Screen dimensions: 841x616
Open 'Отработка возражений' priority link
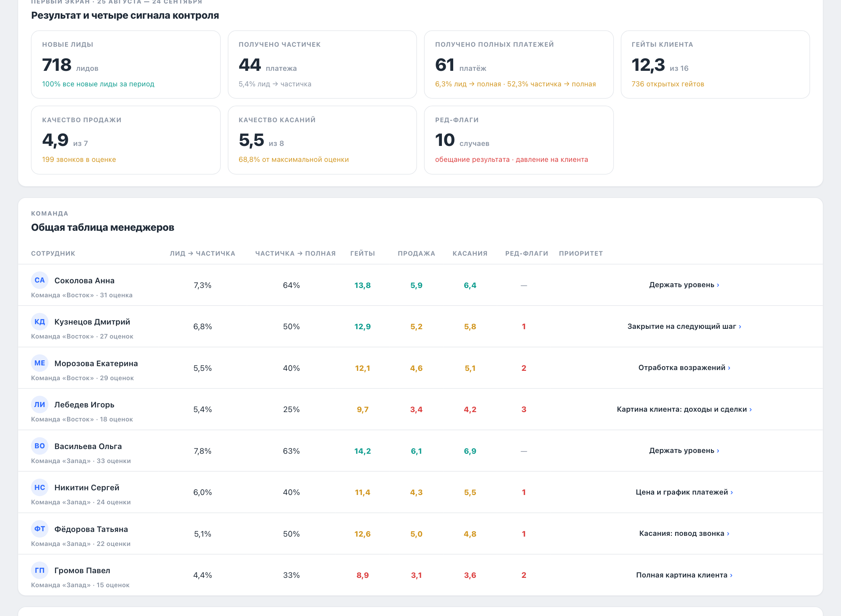click(684, 368)
